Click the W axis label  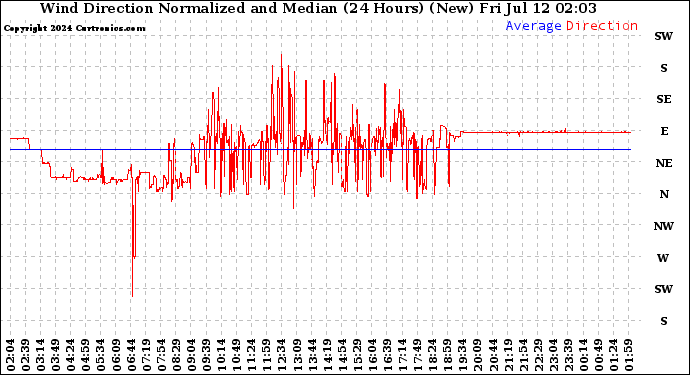663,258
